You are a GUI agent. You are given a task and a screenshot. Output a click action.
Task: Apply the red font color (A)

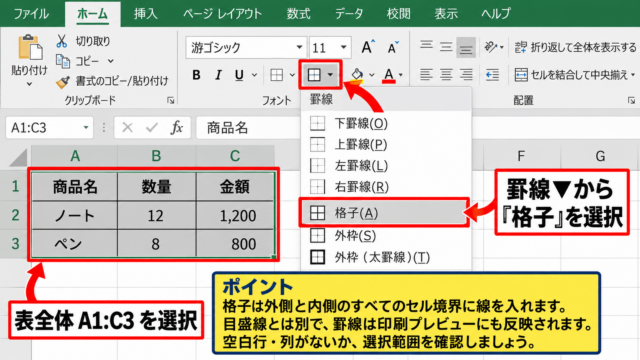pos(389,75)
